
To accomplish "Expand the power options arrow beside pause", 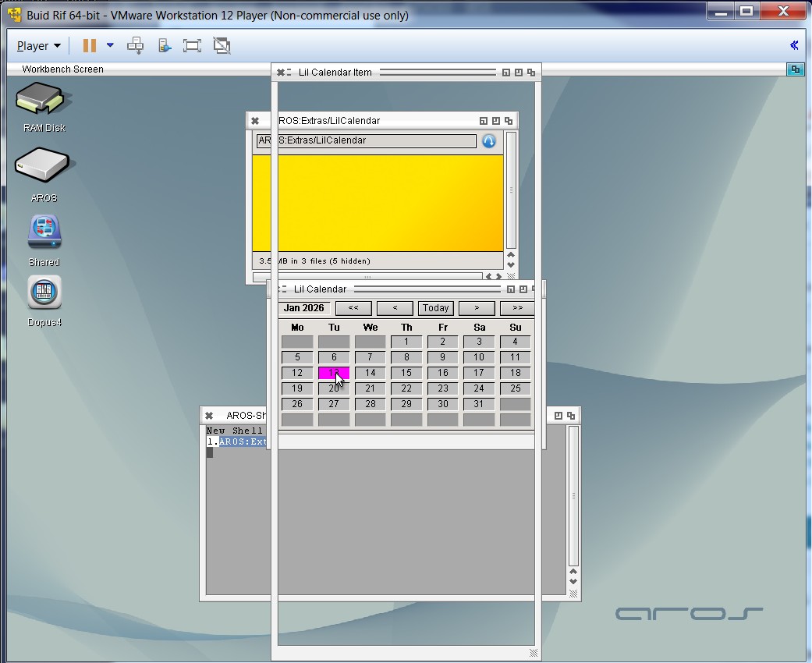I will (110, 46).
